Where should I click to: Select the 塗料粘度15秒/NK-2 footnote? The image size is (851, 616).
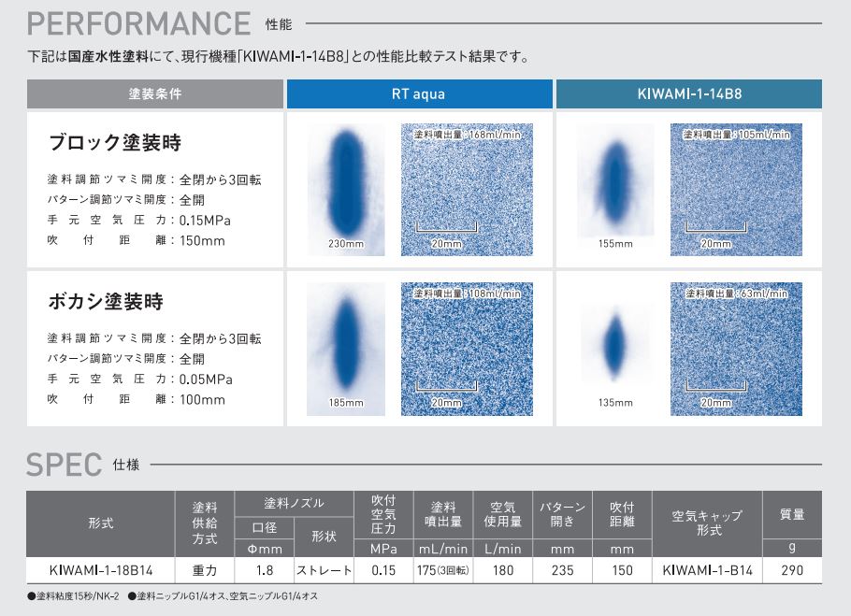click(x=73, y=596)
